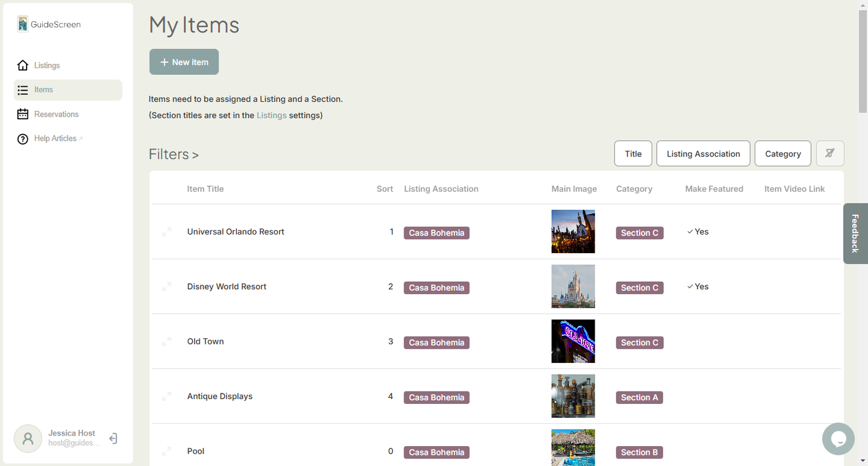This screenshot has width=868, height=466.
Task: Toggle featured Yes for Disney World Resort
Action: tap(697, 287)
